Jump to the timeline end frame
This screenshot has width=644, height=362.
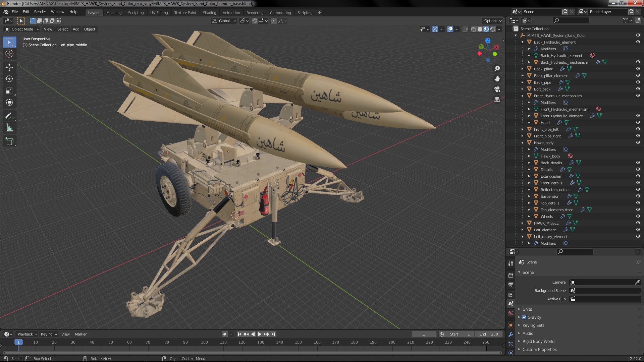[273, 334]
